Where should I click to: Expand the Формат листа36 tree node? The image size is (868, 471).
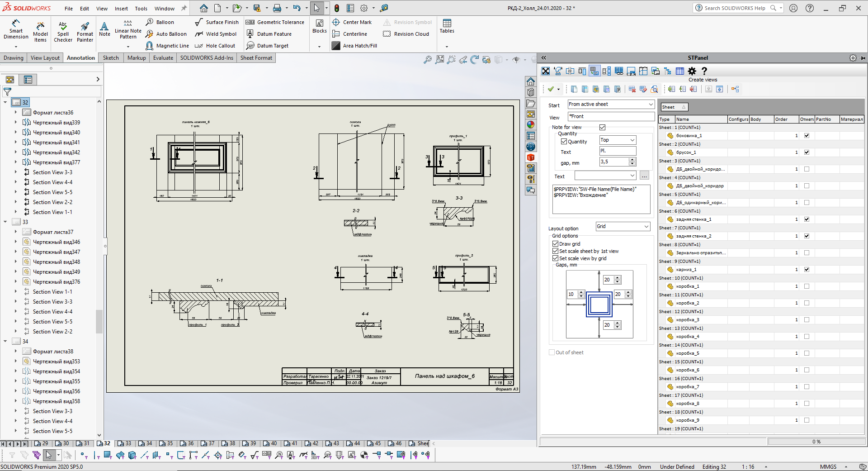point(16,112)
